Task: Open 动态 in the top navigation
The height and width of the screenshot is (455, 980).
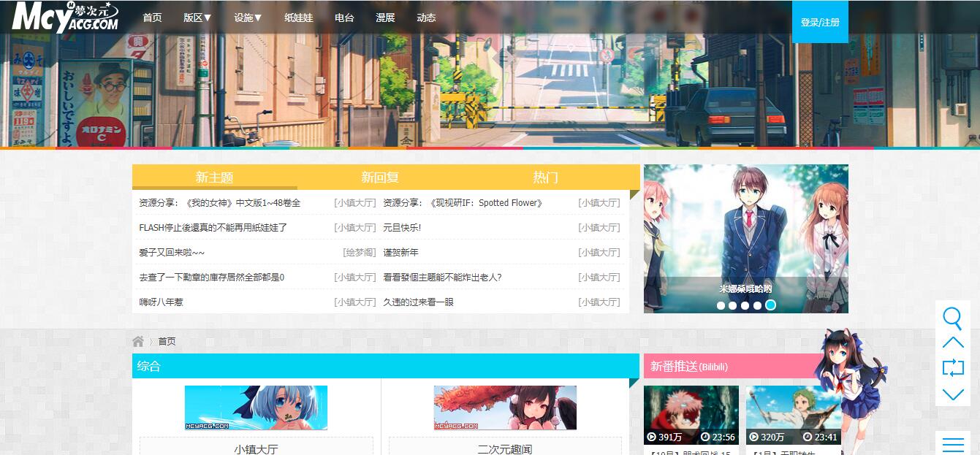Action: click(x=426, y=18)
